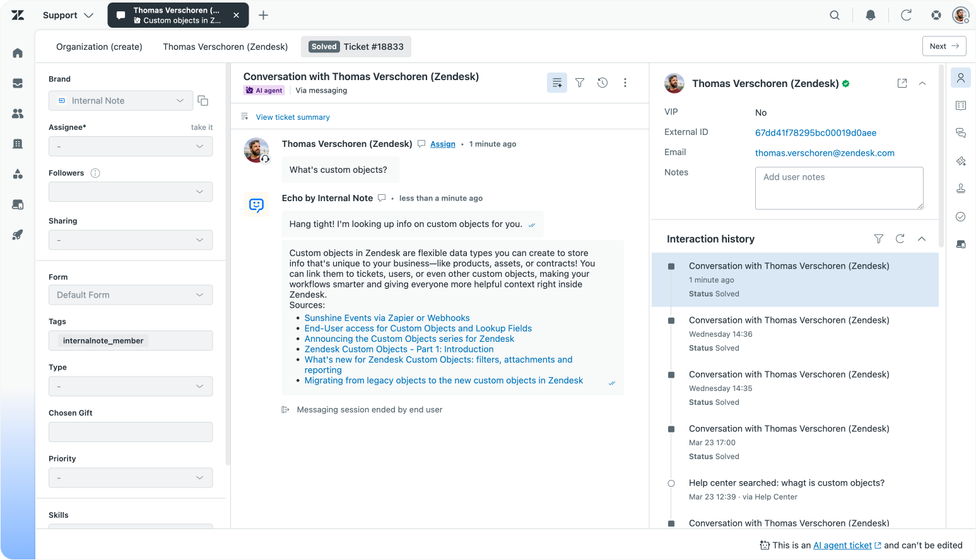Open the Default Form dropdown

(131, 295)
